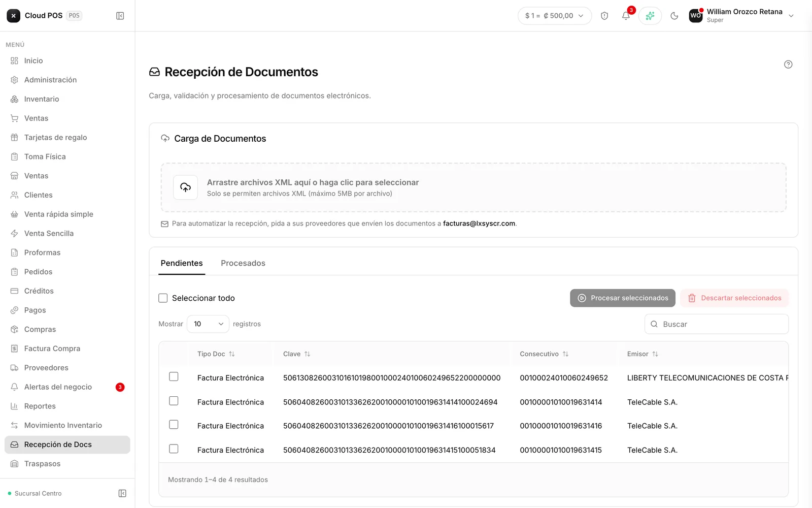Toggle dark mode with the moon icon
Image resolution: width=812 pixels, height=508 pixels.
click(674, 16)
